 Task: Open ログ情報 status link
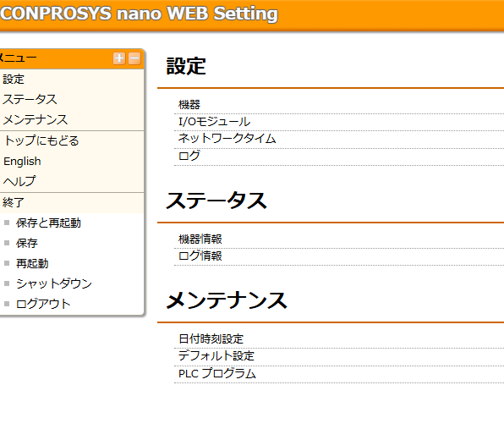[x=200, y=256]
